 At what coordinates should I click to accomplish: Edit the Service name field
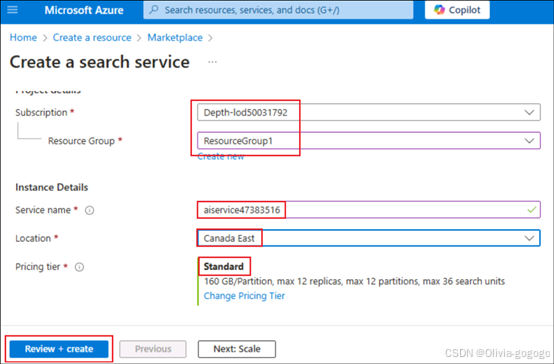(x=369, y=210)
